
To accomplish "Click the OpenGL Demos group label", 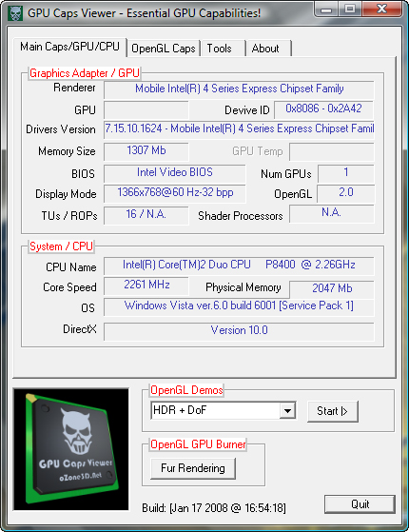I will click(x=186, y=390).
